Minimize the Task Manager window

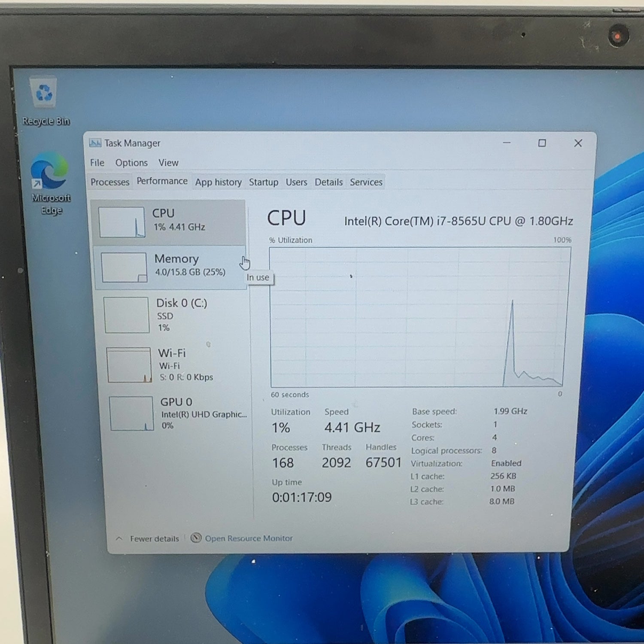coord(507,143)
